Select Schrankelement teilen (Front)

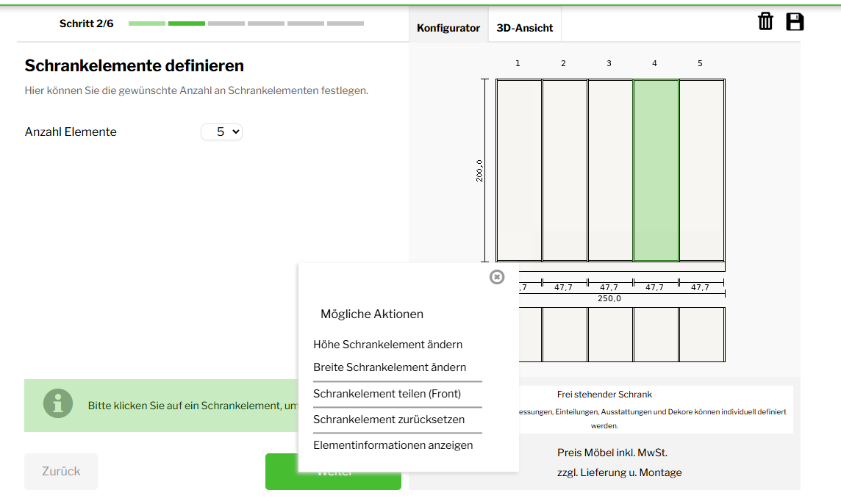point(387,394)
